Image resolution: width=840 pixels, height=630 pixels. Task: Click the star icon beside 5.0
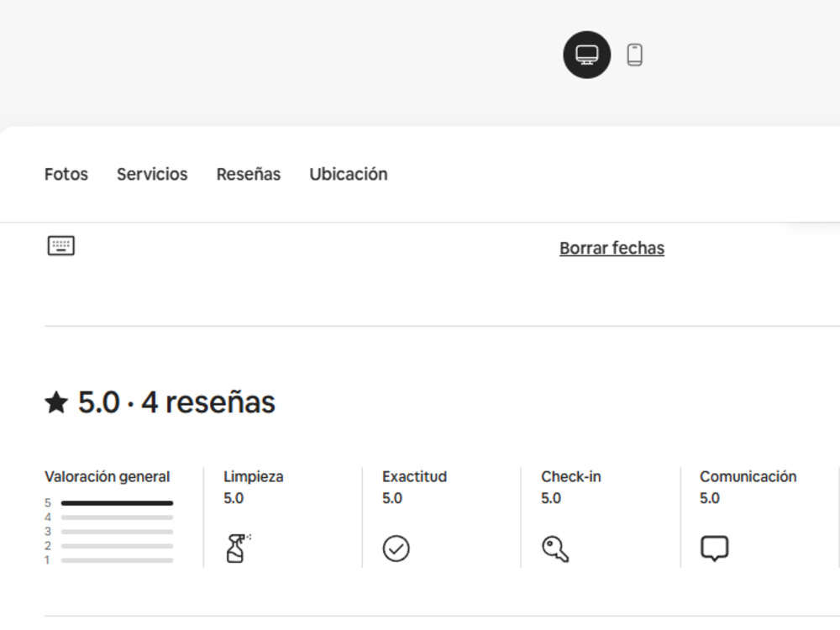[56, 402]
